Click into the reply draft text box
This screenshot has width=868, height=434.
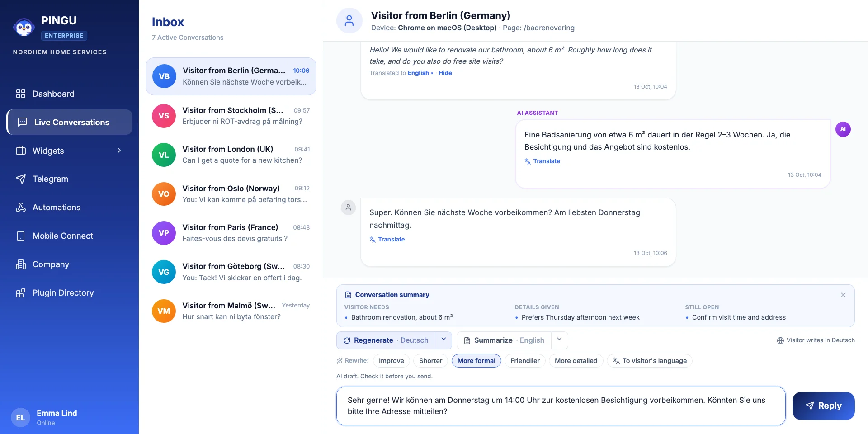point(561,406)
